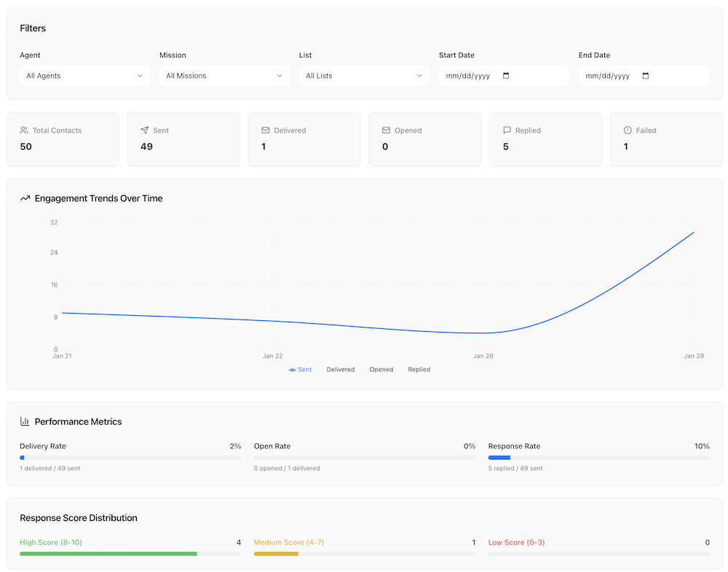
Task: Click the High Score (8-10) label
Action: tap(51, 542)
